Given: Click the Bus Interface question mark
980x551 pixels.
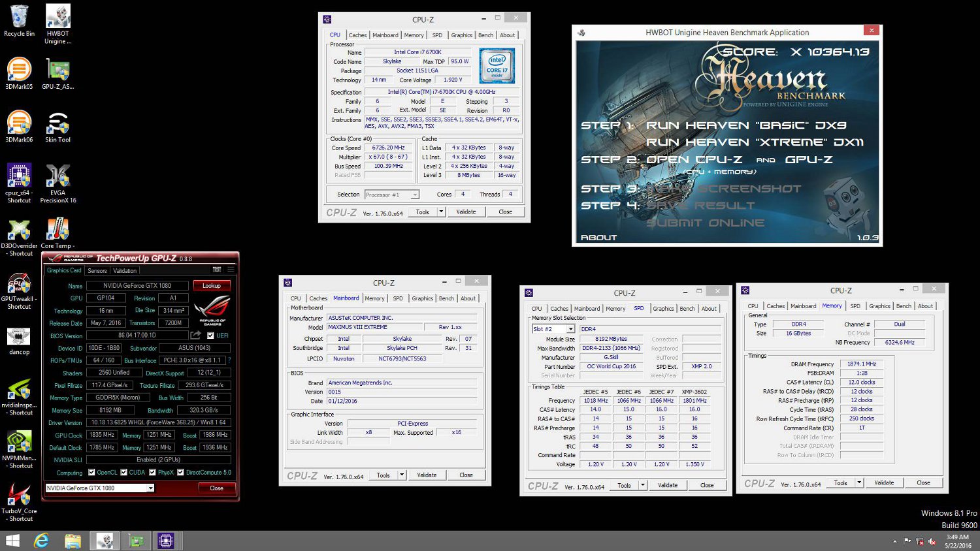Looking at the screenshot, I should (229, 360).
